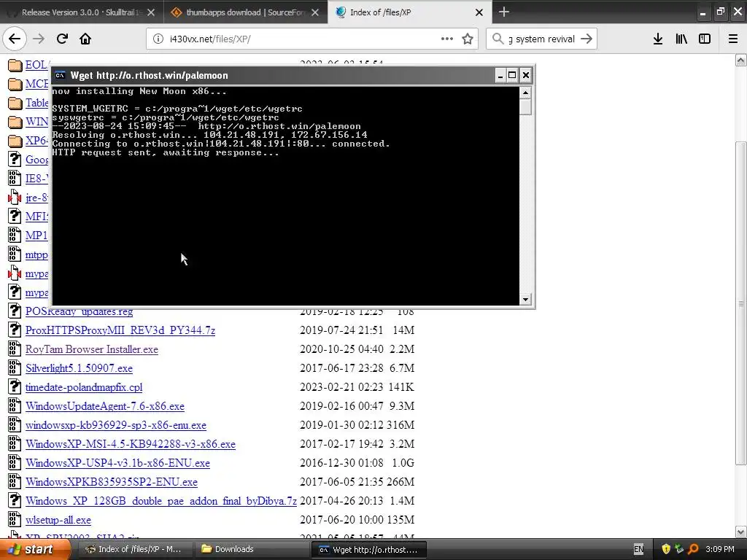The image size is (747, 560).
Task: Switch to thumbapps download SourceForge tab
Action: 246,12
